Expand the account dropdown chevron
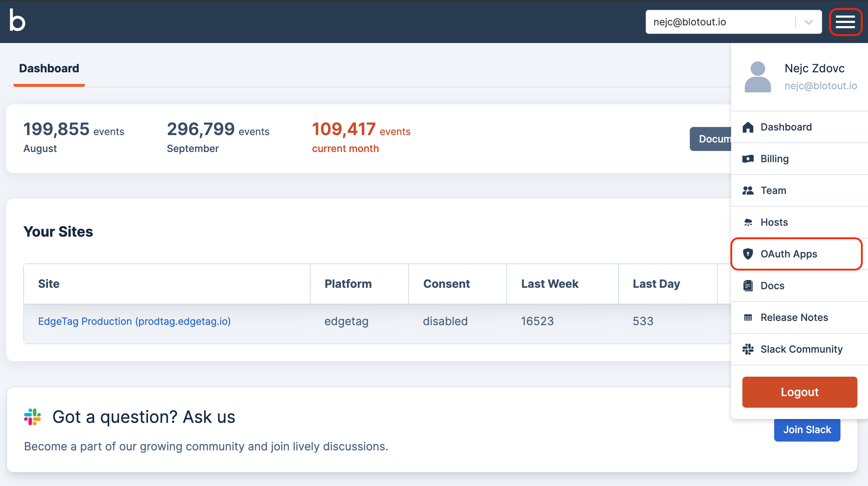This screenshot has width=868, height=486. (x=809, y=22)
